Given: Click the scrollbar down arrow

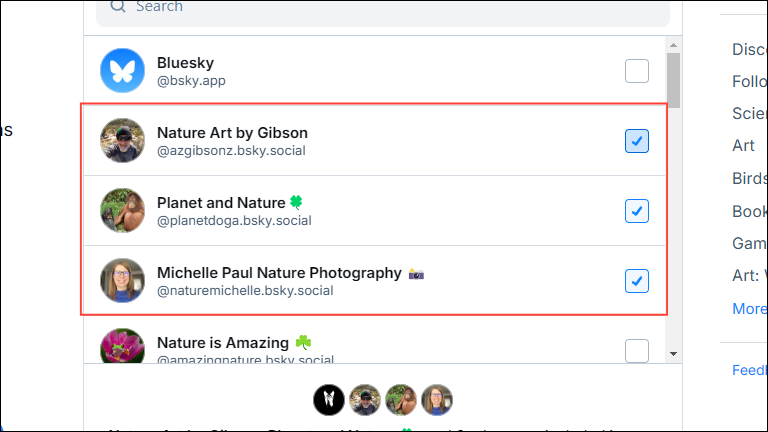Looking at the screenshot, I should click(x=674, y=352).
